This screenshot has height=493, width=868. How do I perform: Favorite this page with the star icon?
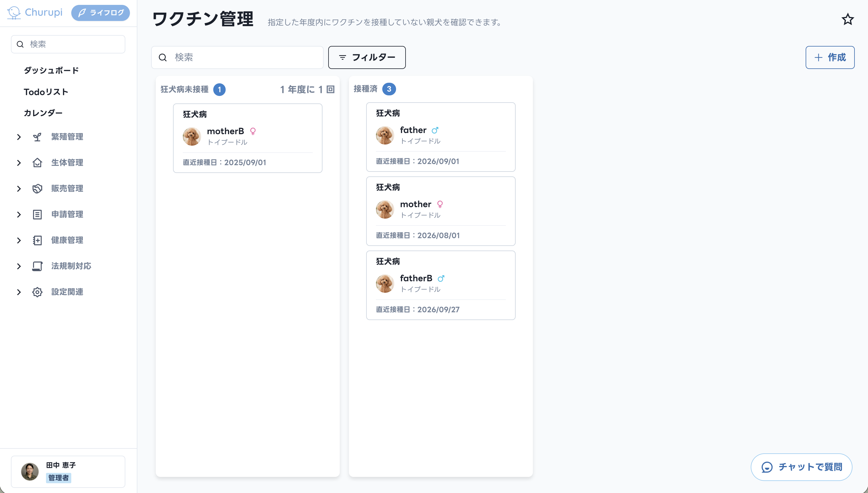pos(847,19)
